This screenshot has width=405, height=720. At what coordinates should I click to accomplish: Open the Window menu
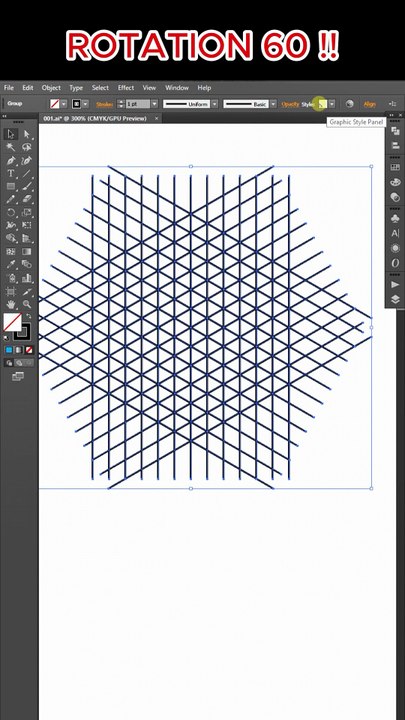pos(177,88)
